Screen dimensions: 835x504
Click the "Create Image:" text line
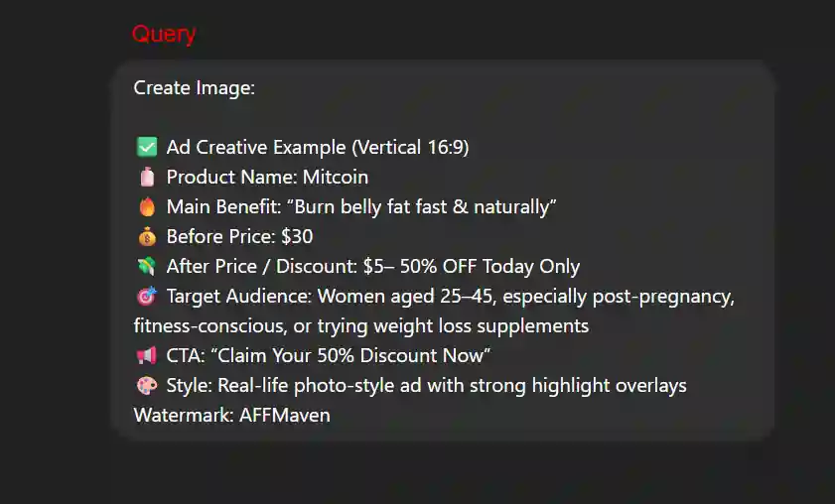tap(195, 88)
